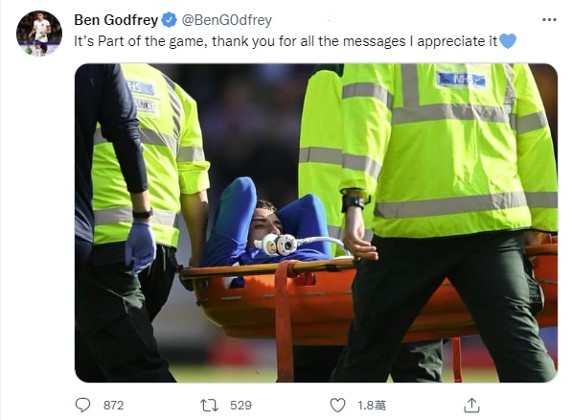Open Ben Godfrey's profile avatar
Viewport: 572px width, 420px height.
coord(39,33)
